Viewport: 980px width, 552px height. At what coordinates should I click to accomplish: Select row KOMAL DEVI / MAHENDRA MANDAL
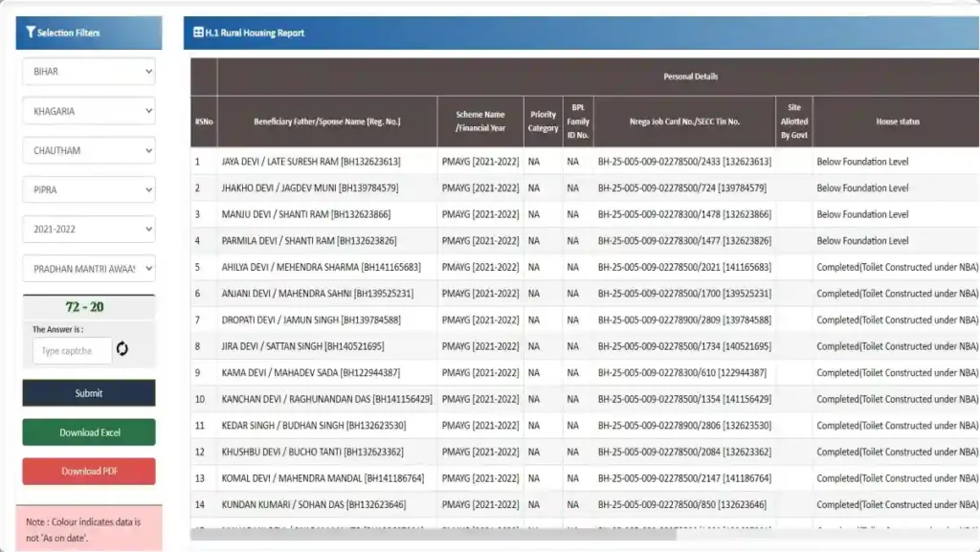click(x=585, y=478)
